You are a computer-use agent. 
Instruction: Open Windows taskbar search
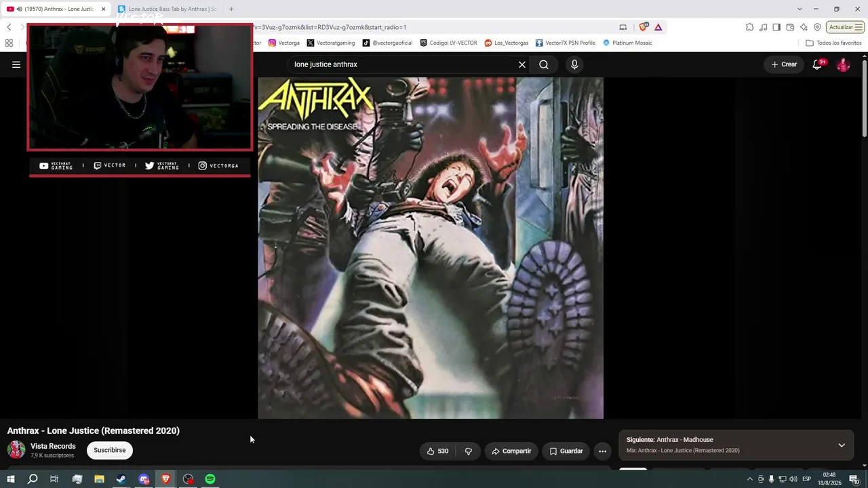33,479
